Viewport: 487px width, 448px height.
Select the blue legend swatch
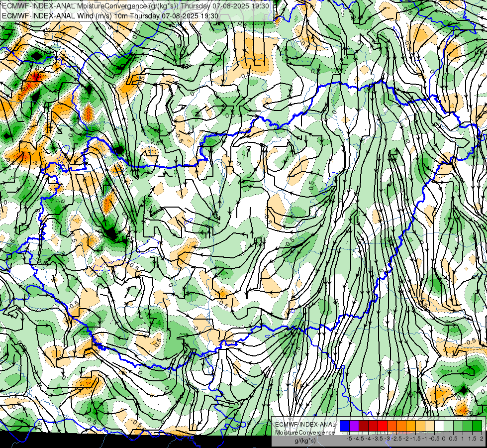[x=345, y=426]
